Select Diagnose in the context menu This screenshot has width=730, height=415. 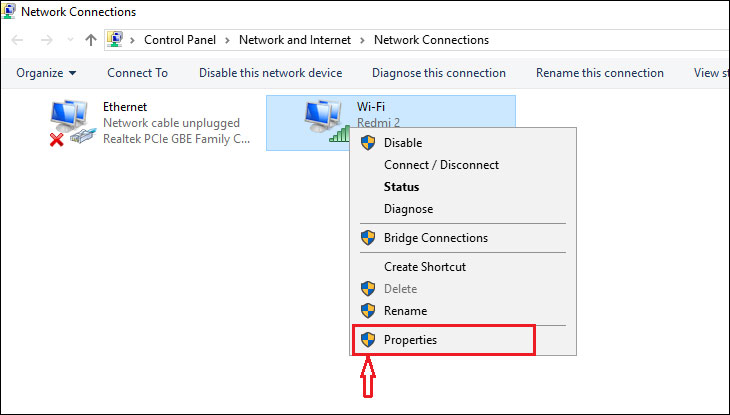408,209
